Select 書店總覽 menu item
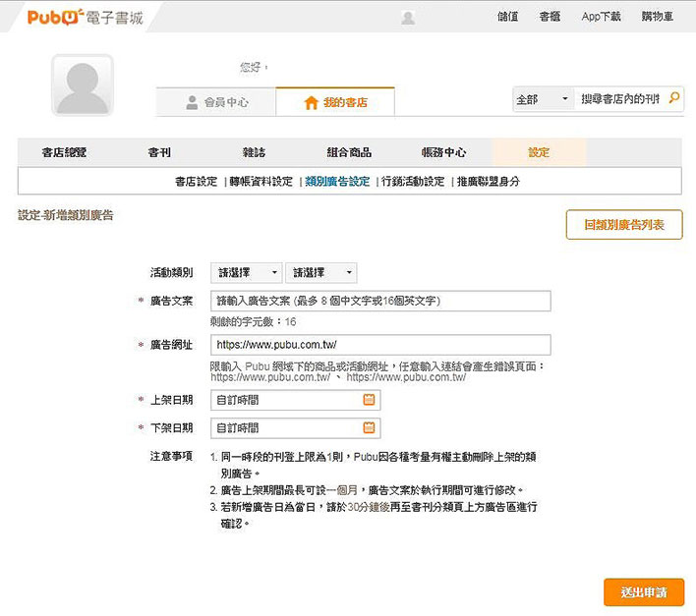 click(64, 152)
